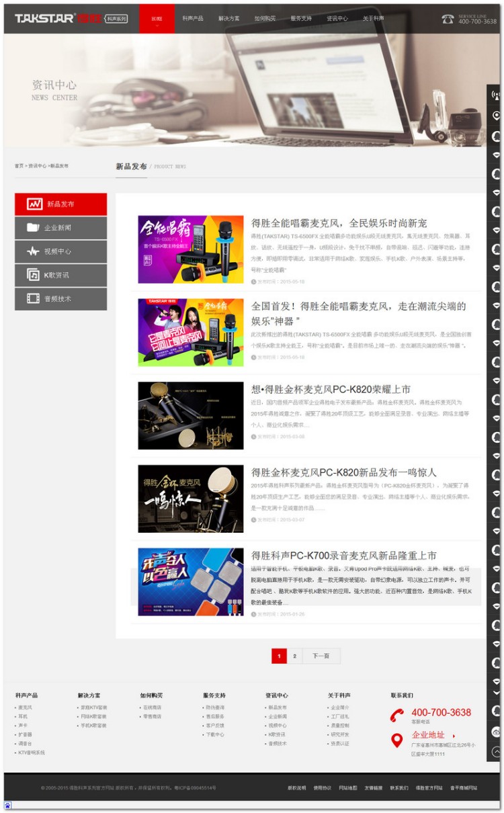
Task: Open footer link 家庭KTV套装
Action: 94,708
